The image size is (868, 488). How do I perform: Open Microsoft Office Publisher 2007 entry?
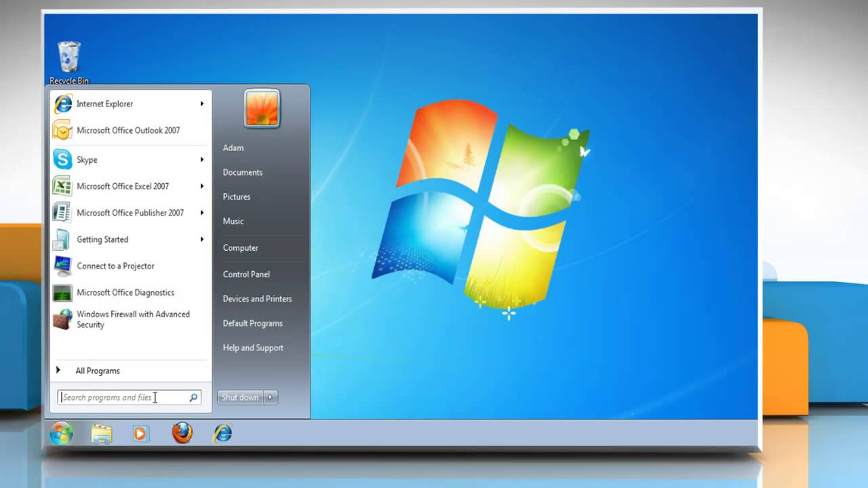tap(131, 212)
